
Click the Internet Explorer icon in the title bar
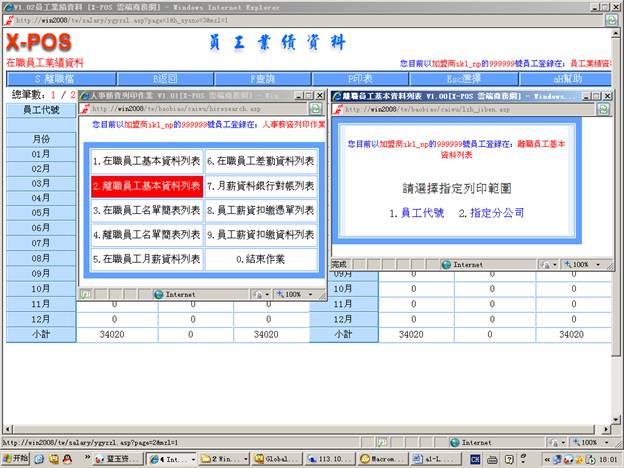coord(7,6)
